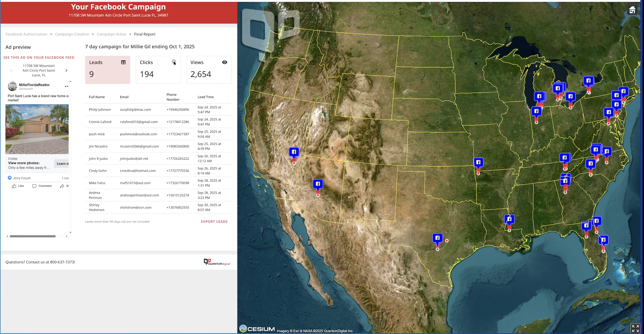
Task: Open Campaign Creation breadcrumb step
Action: 72,34
